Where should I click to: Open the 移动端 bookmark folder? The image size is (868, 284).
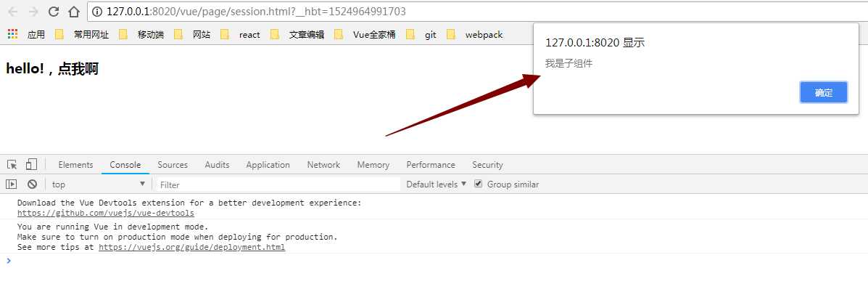141,34
